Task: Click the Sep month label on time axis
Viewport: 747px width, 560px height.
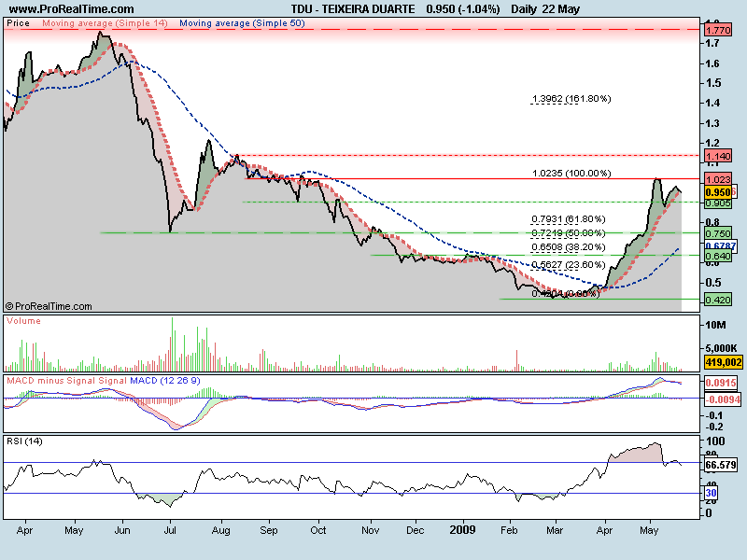Action: pos(269,530)
